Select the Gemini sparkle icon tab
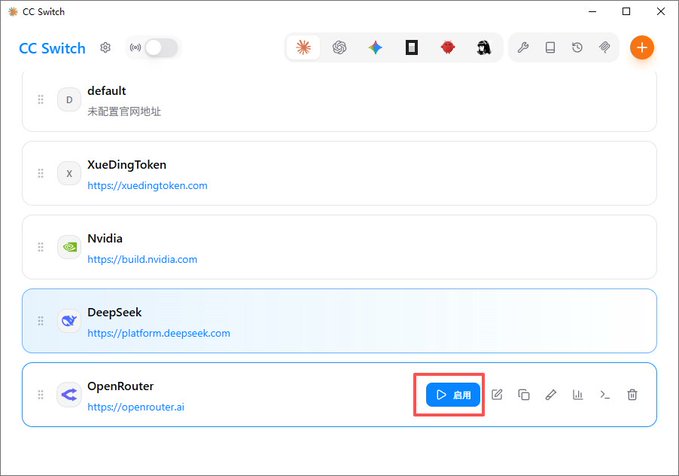 [375, 47]
